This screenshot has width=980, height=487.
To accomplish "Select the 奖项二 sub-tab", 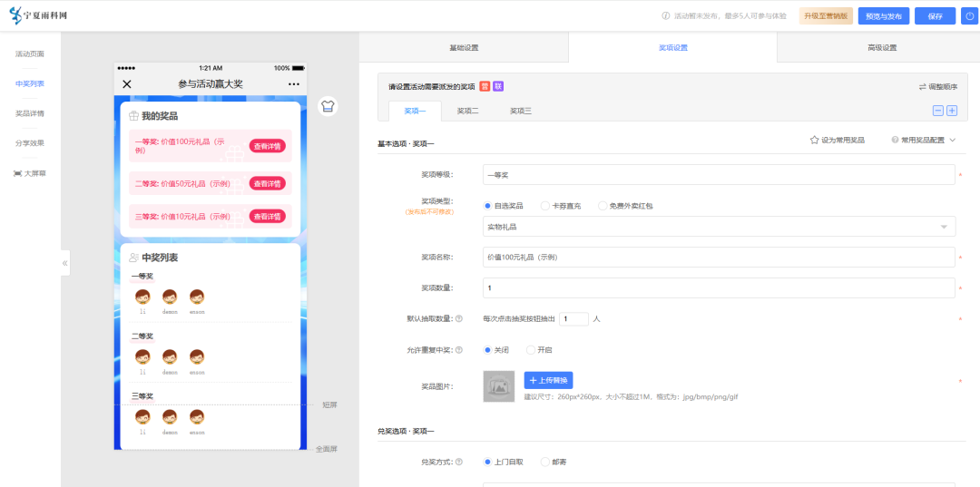I will [467, 112].
